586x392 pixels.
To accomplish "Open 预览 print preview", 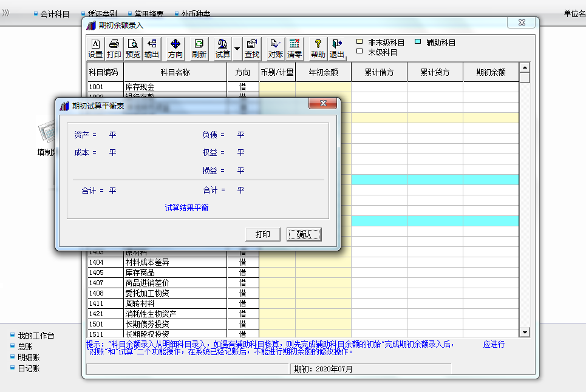I will pos(132,49).
